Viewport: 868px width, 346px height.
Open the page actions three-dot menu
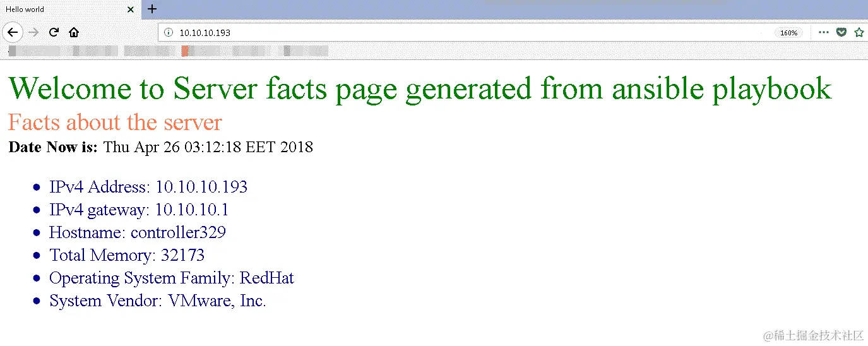coord(824,32)
